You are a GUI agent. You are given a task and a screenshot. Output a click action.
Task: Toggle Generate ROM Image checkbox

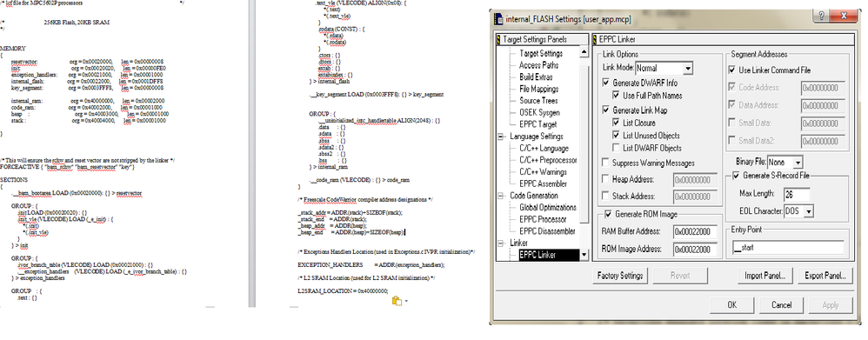[x=608, y=214]
